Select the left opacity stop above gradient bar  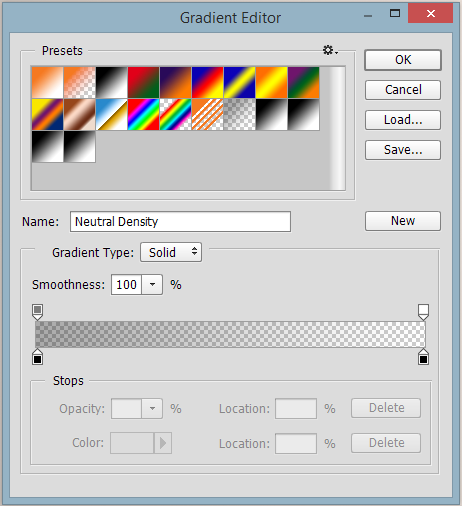[x=37, y=312]
